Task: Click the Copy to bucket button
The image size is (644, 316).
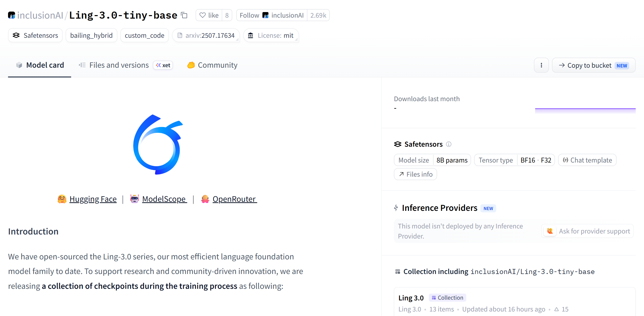Action: point(594,65)
